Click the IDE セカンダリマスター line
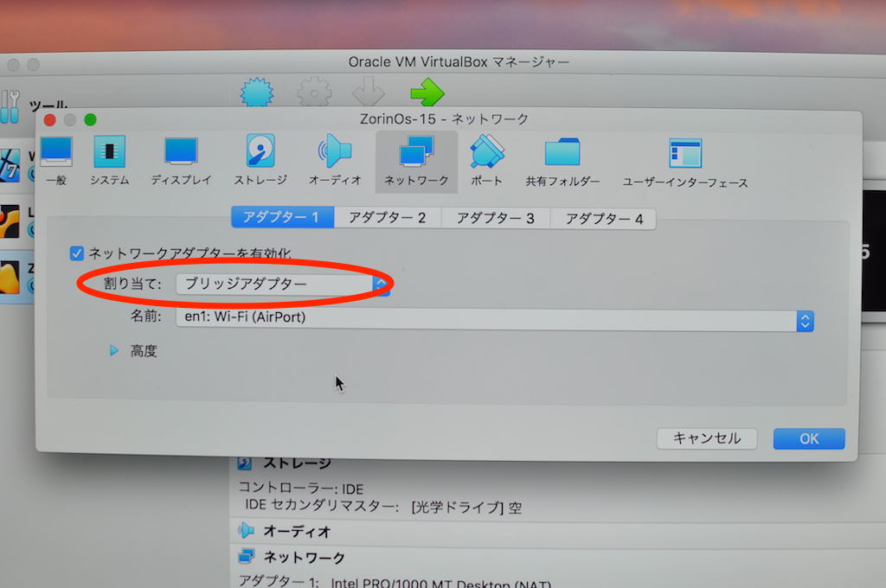The width and height of the screenshot is (886, 588). [x=383, y=506]
